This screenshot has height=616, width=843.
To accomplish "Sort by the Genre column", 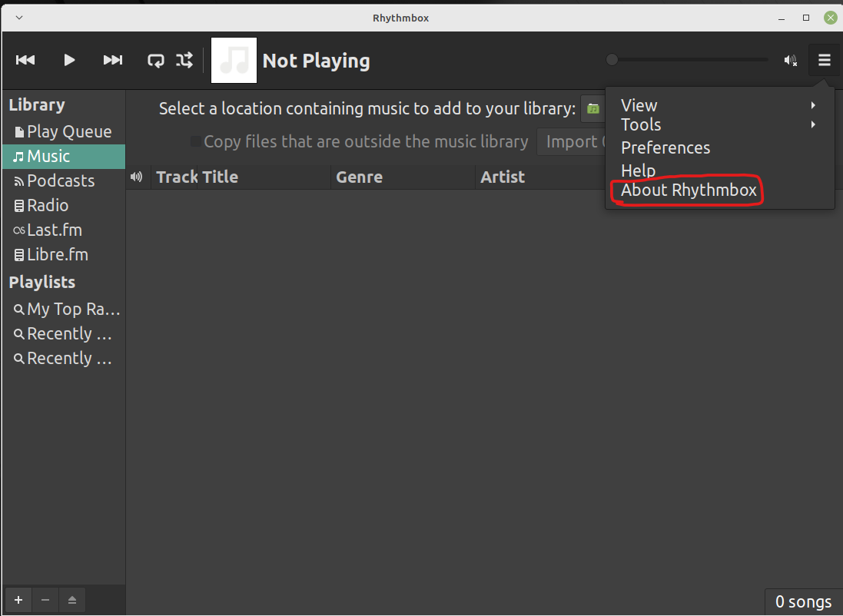I will coord(403,177).
